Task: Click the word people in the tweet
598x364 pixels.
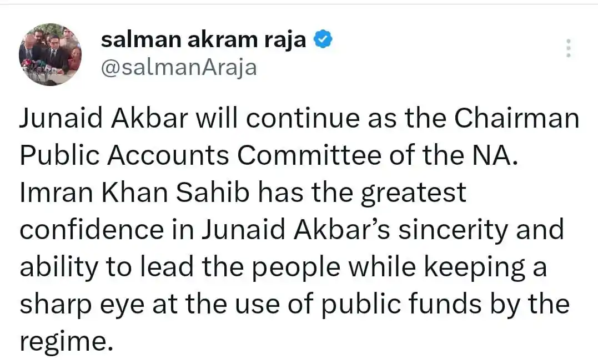Action: (x=296, y=267)
